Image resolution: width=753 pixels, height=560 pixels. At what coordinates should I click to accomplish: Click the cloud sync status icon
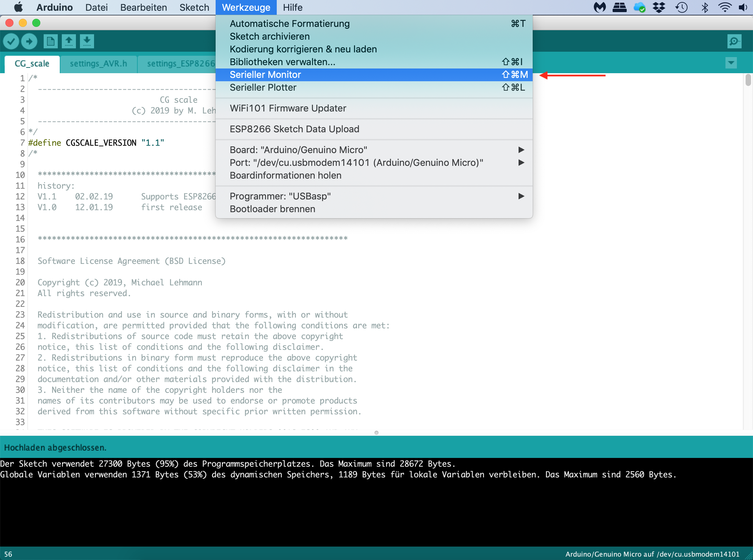[x=639, y=7]
